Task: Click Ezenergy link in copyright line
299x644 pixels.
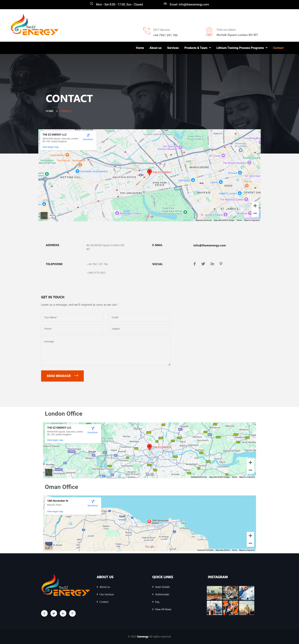Action: point(143,637)
